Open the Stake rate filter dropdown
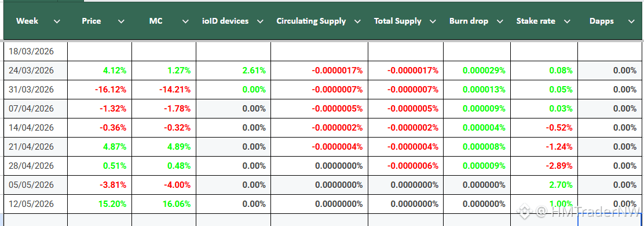The image size is (644, 226). tap(567, 21)
